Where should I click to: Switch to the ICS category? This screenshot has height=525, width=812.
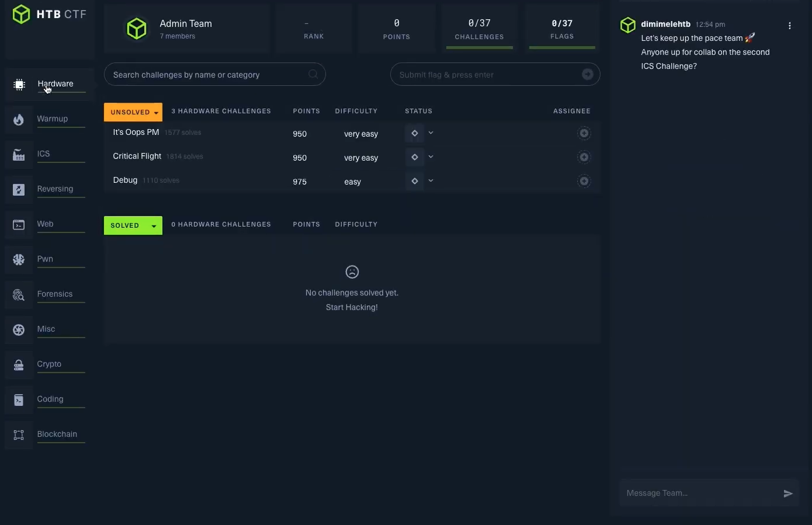coord(50,155)
